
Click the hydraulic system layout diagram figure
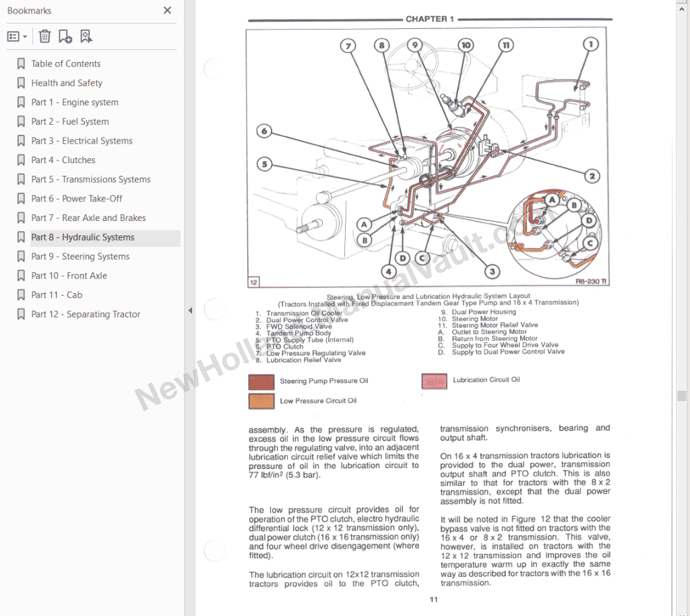coord(428,158)
